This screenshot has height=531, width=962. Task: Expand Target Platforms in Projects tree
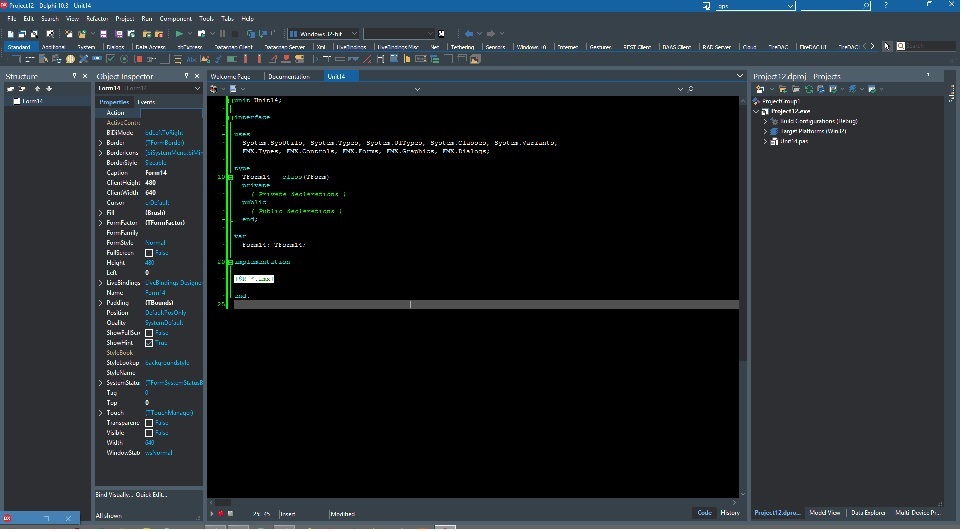765,131
